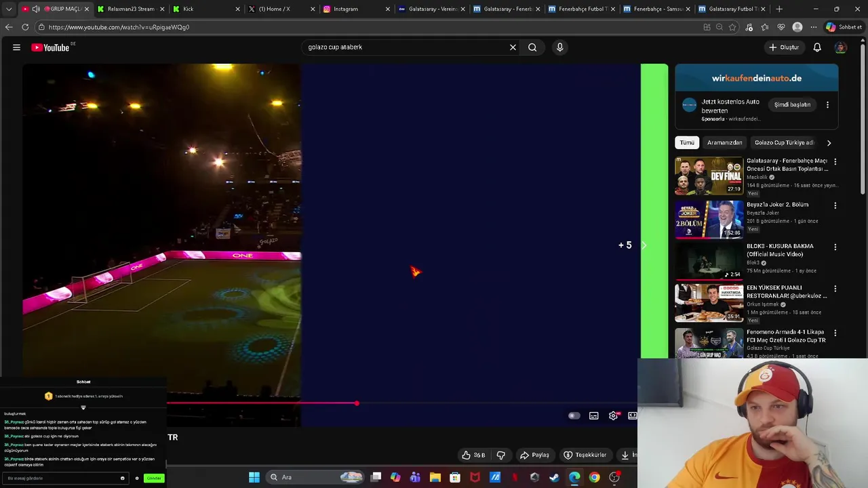Open Copilot Sohbet et button

844,27
